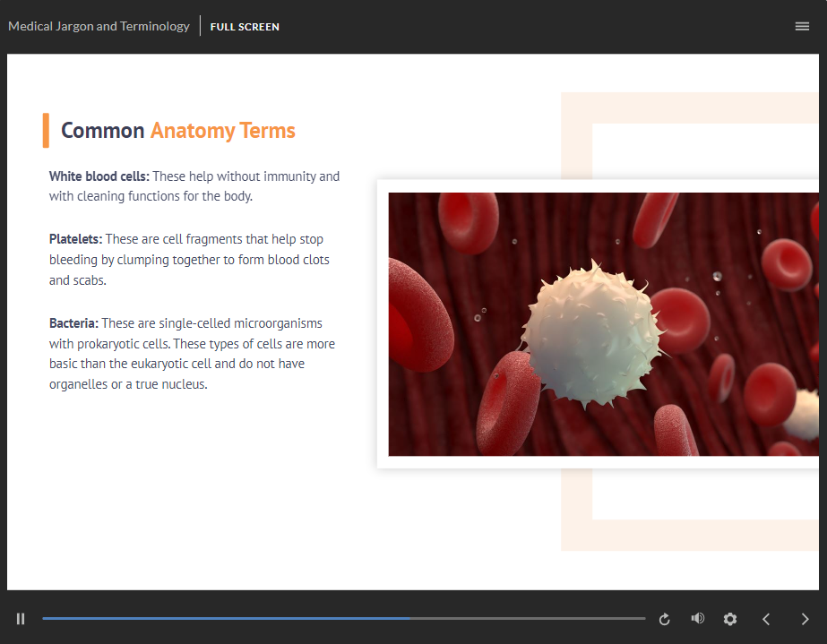Viewport: 827px width, 644px height.
Task: Mute the audio with the speaker icon
Action: [697, 619]
